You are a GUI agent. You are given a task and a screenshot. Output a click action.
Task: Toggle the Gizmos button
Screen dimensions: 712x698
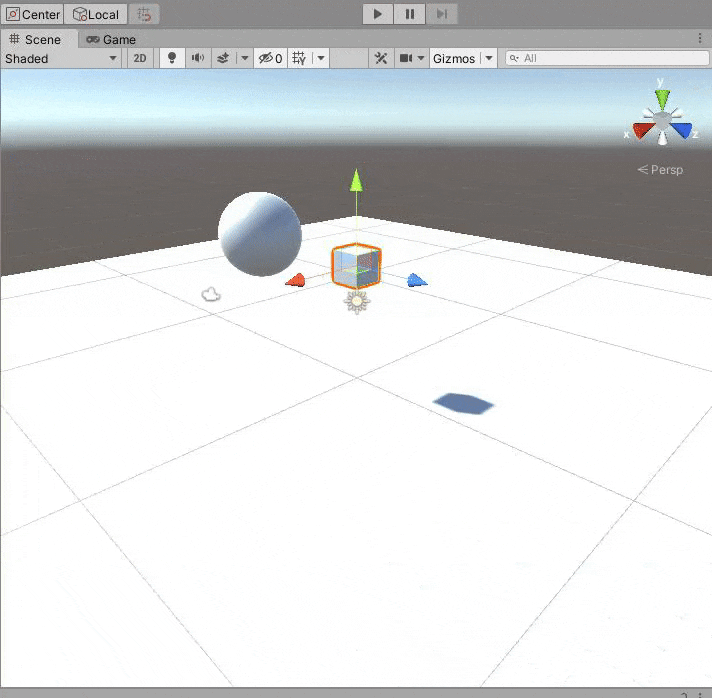point(454,59)
